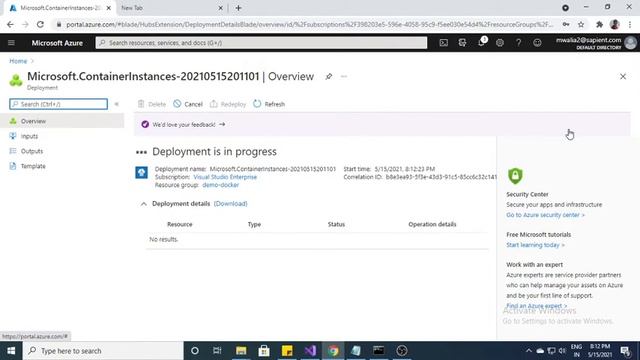Click Microsoft Azure portal logo text
This screenshot has height=360, width=640.
[57, 43]
